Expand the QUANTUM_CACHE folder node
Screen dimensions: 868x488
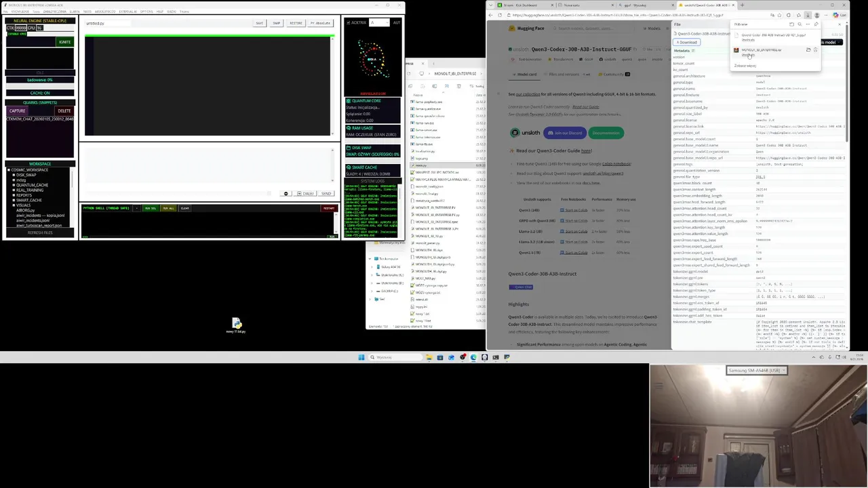coord(14,185)
